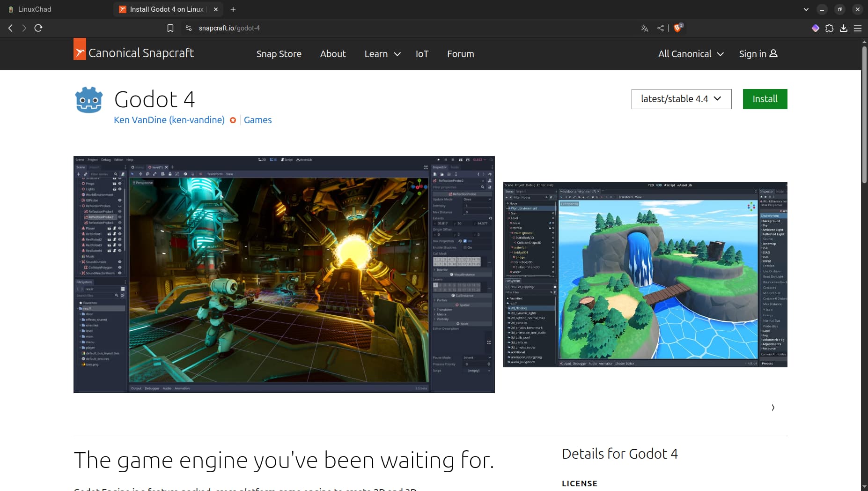The height and width of the screenshot is (491, 868).
Task: Expand the All Canonical dropdown
Action: [691, 54]
